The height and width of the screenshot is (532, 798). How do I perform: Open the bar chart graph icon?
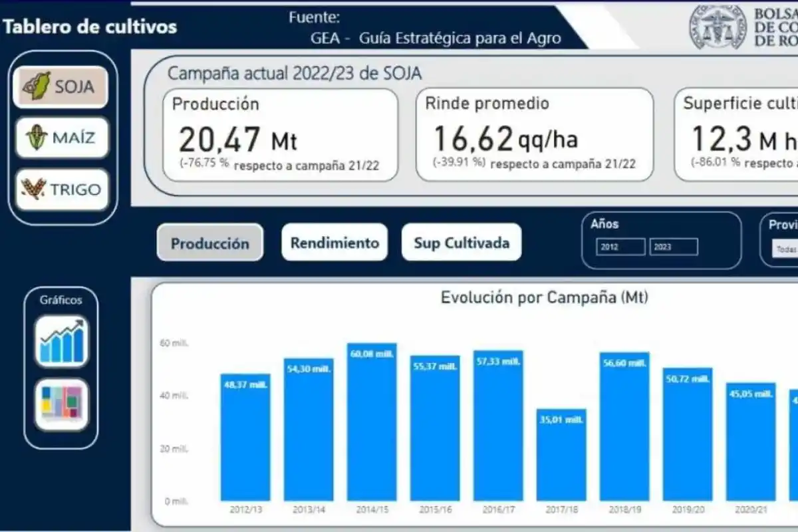[x=61, y=341]
